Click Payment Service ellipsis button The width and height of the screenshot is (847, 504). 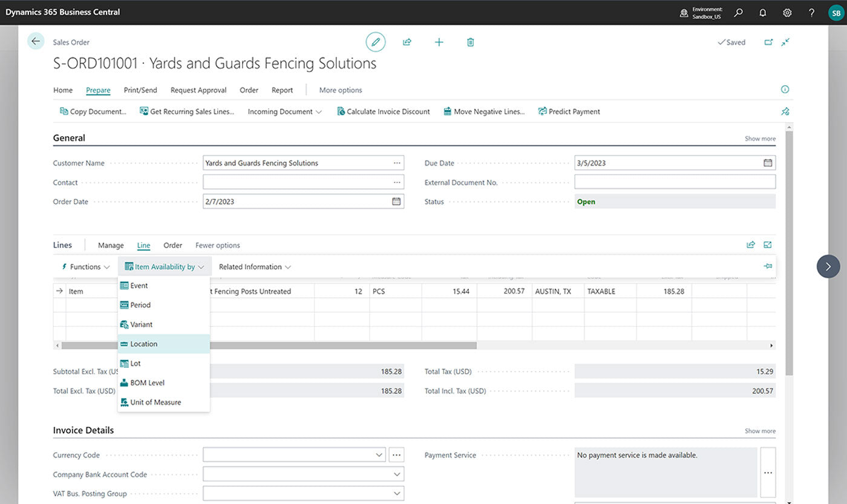tap(768, 473)
